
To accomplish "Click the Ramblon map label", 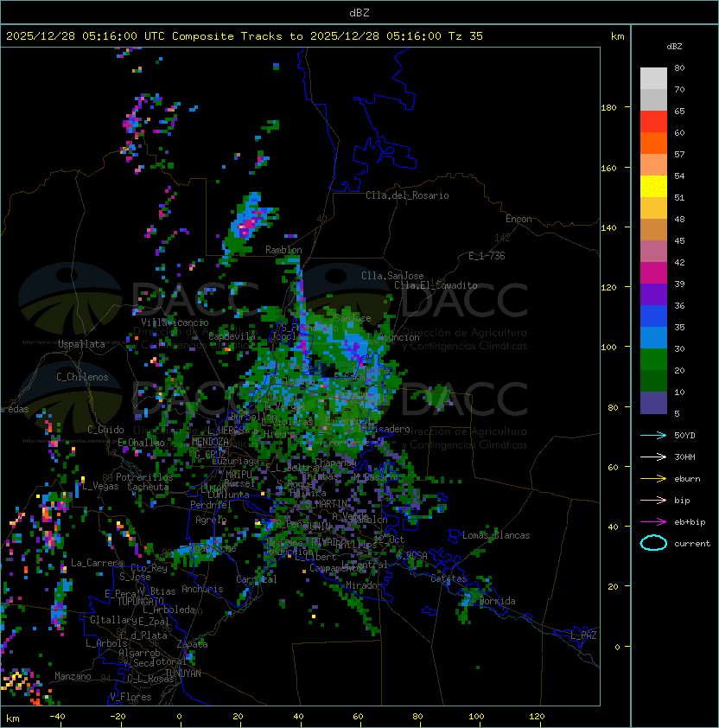I will (283, 250).
